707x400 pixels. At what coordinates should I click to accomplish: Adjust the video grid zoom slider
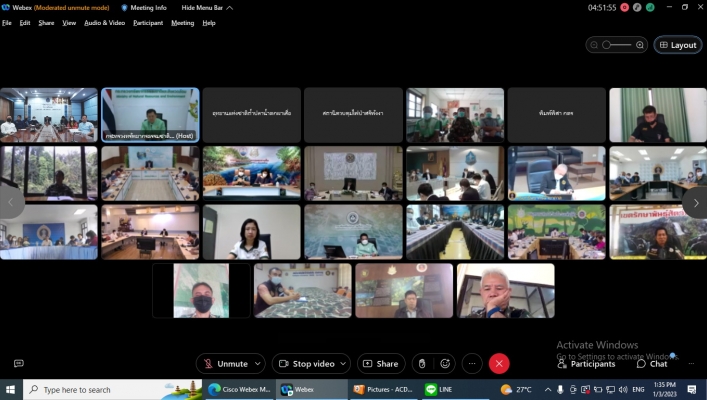tap(617, 45)
